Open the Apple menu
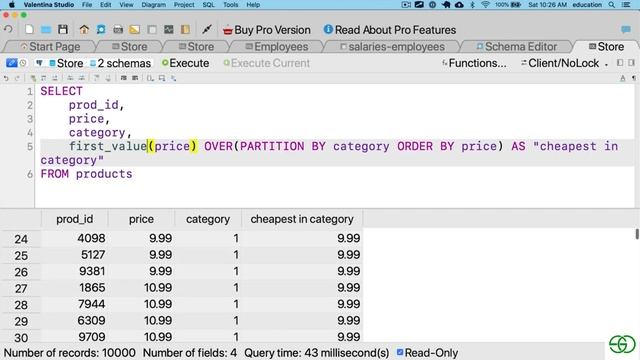640x360 pixels. [12, 4]
